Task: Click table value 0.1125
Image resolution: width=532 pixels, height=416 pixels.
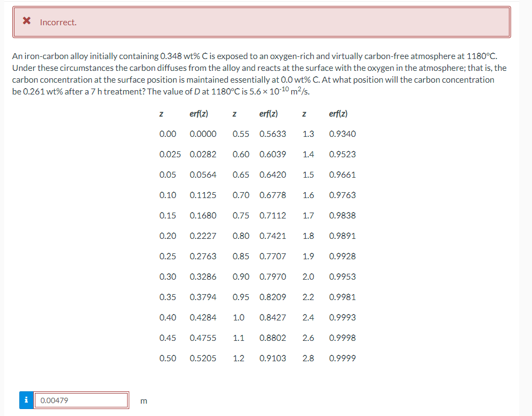Action: 203,195
